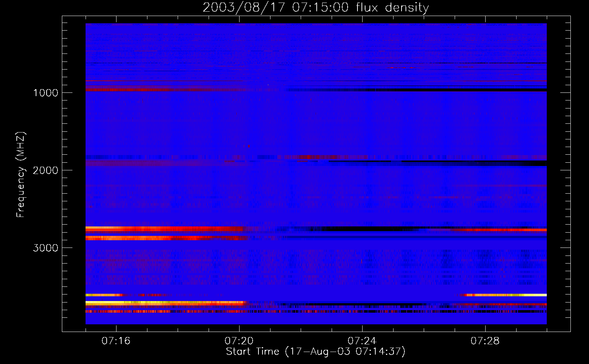Click the "07:16" time tick label
Screen dimensions: 589x364
(116, 341)
